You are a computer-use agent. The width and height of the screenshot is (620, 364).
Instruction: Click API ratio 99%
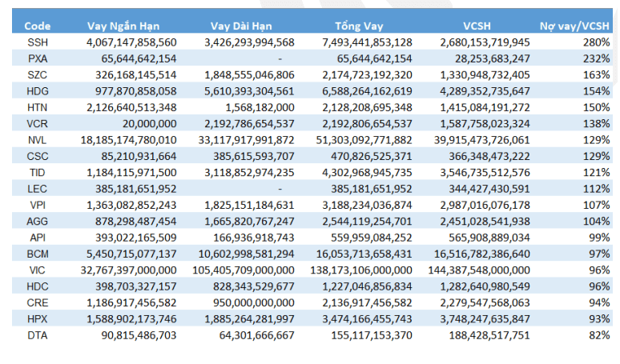599,238
